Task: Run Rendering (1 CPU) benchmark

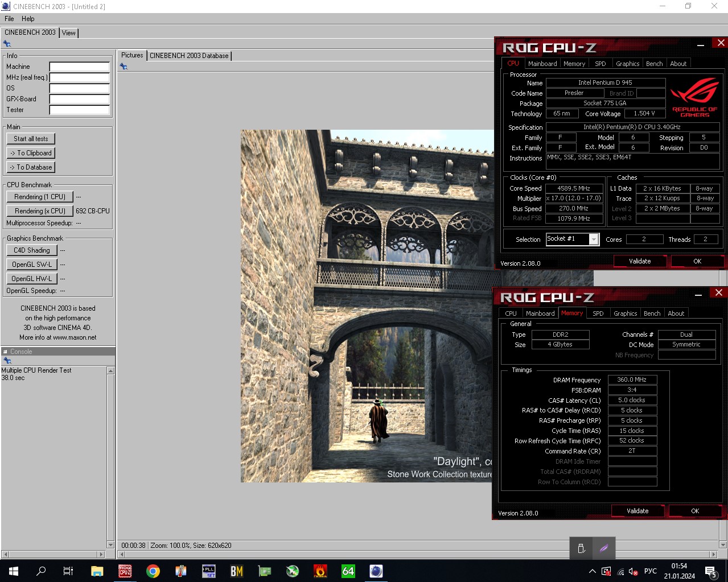Action: 40,197
